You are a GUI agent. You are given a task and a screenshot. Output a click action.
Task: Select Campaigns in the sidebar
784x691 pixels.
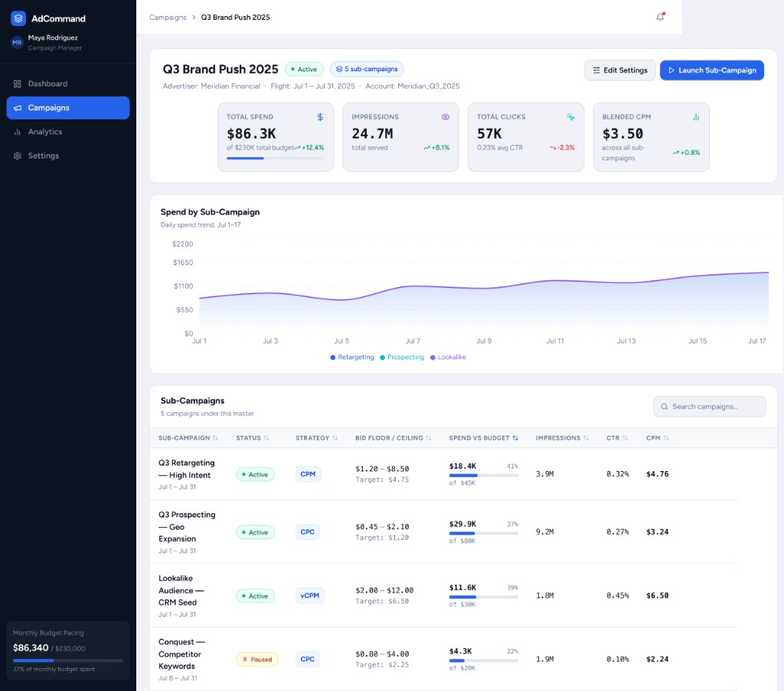(68, 107)
